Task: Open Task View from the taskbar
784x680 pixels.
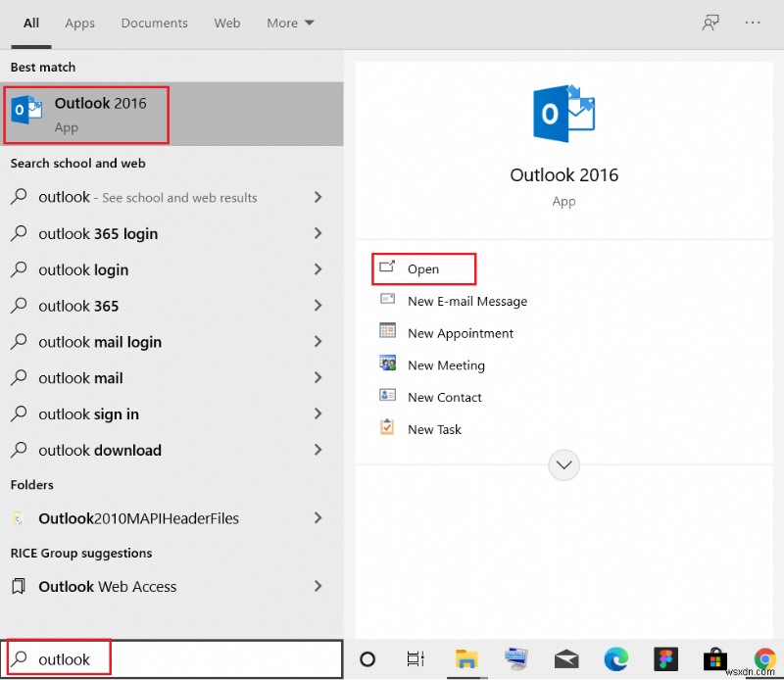Action: 416,659
